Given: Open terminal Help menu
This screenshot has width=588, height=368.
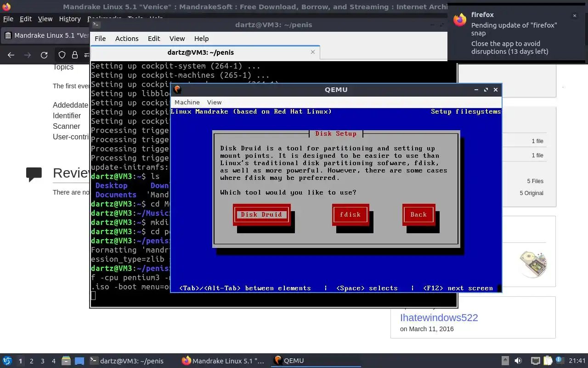Looking at the screenshot, I should [201, 39].
